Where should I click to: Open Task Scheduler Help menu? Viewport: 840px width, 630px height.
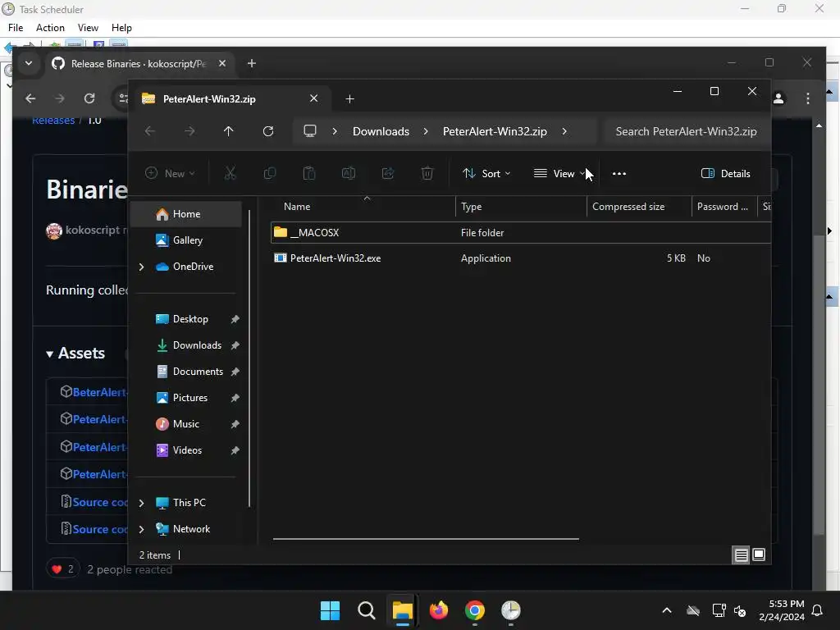pos(121,28)
